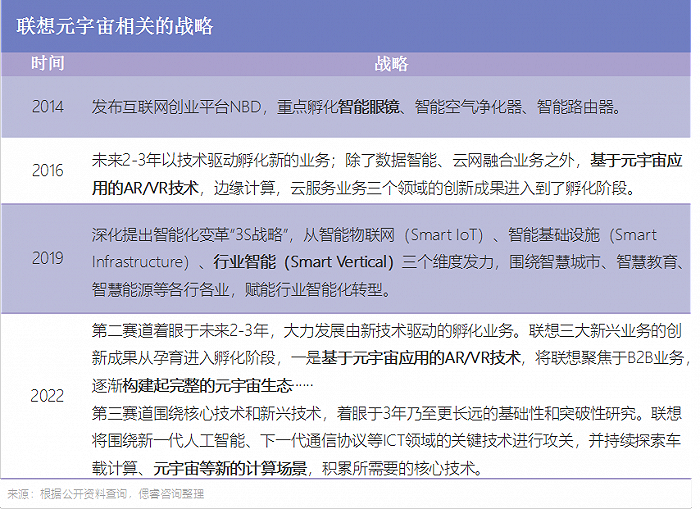
Task: Click the 2014 strategy text about NBD平台
Action: point(356,107)
